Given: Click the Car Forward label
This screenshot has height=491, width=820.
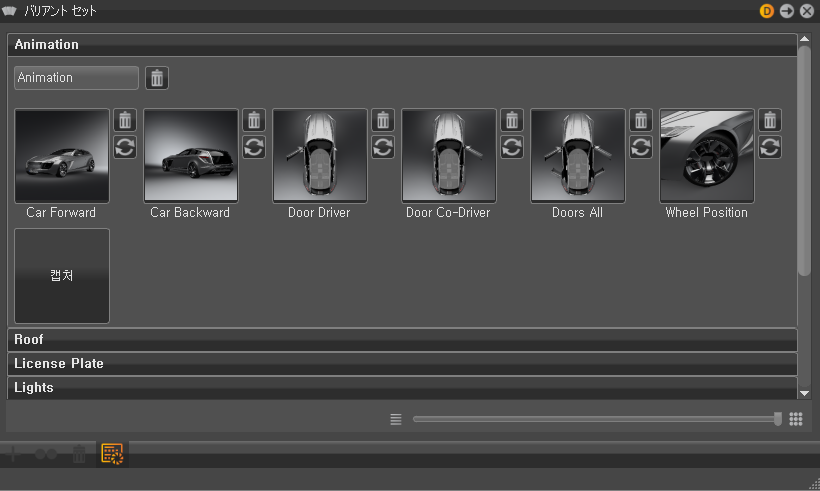Looking at the screenshot, I should 61,213.
